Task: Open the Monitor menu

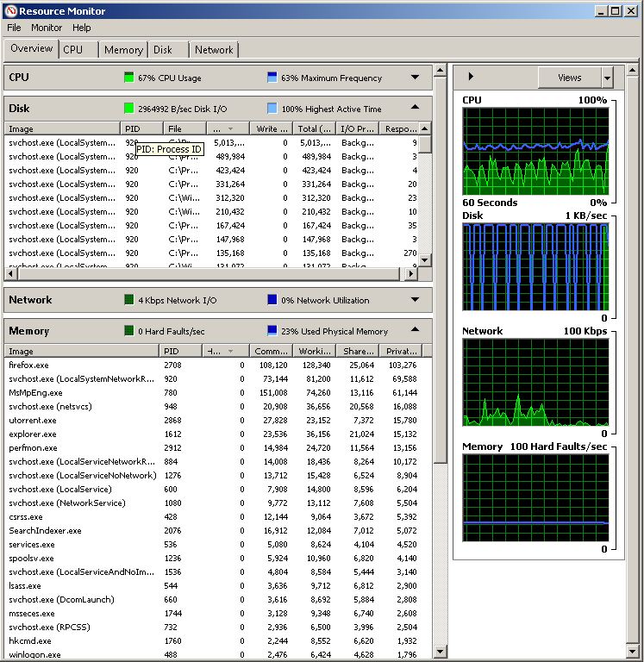Action: point(47,28)
